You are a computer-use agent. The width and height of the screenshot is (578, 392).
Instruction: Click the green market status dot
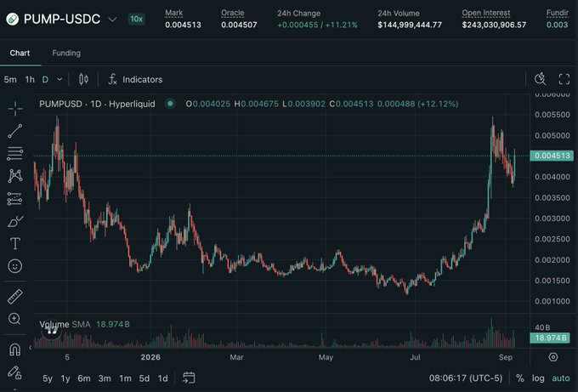pos(170,104)
